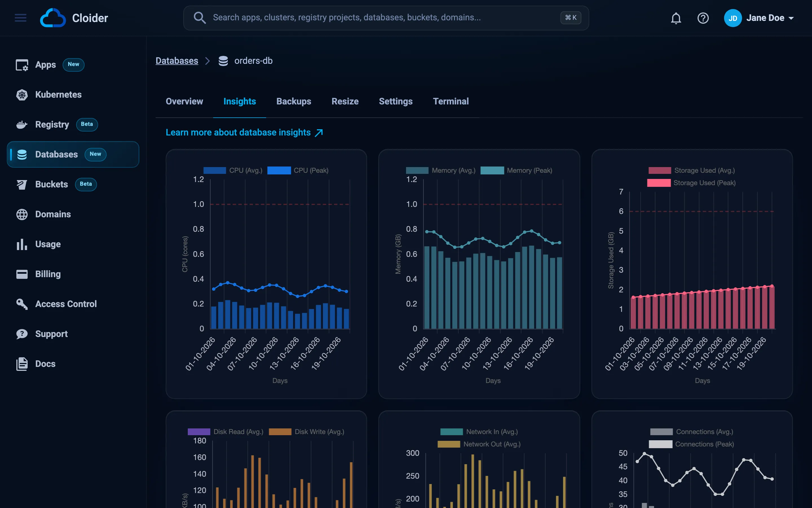Toggle Connections (Peak) legend entry
The width and height of the screenshot is (812, 508).
click(692, 444)
